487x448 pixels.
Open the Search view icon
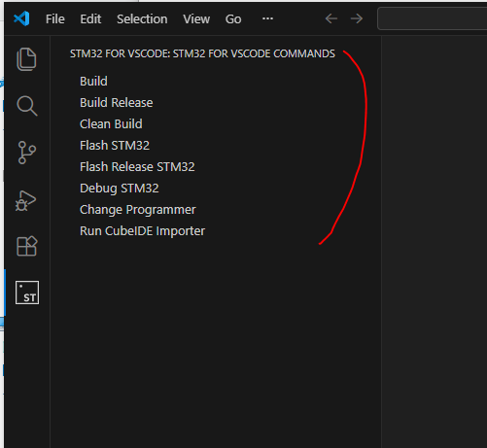click(x=27, y=106)
